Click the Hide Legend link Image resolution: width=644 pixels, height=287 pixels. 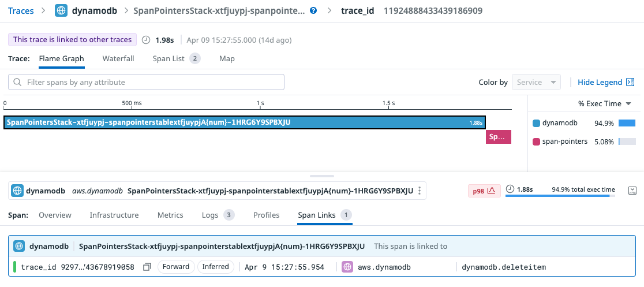click(600, 83)
